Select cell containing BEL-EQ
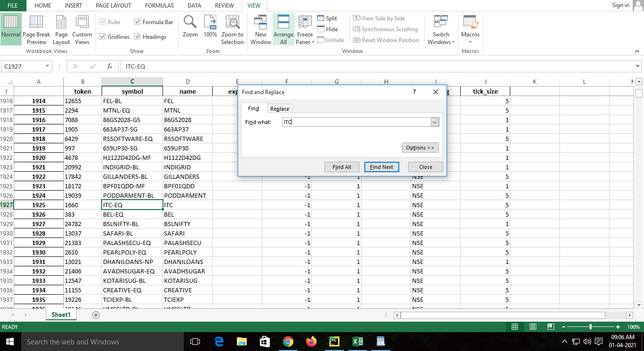Image resolution: width=644 pixels, height=351 pixels. pos(132,214)
